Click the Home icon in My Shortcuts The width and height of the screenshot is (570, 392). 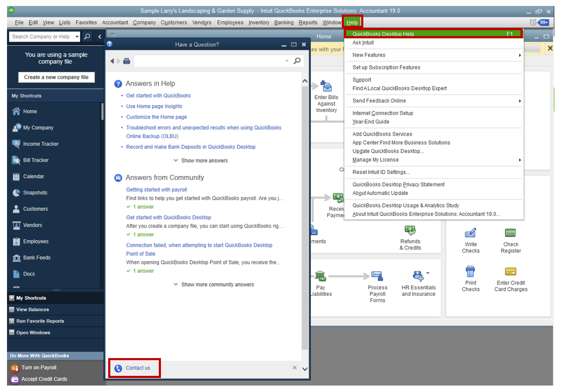[x=16, y=111]
